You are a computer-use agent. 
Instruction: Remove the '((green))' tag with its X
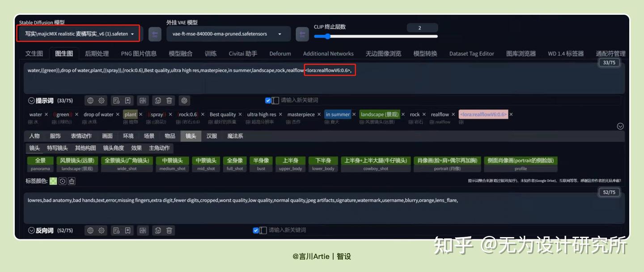76,115
